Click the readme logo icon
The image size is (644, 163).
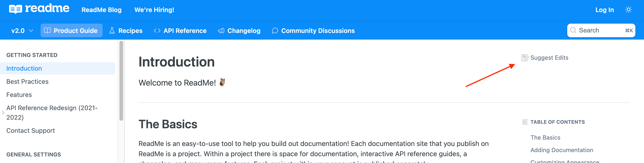coord(15,10)
